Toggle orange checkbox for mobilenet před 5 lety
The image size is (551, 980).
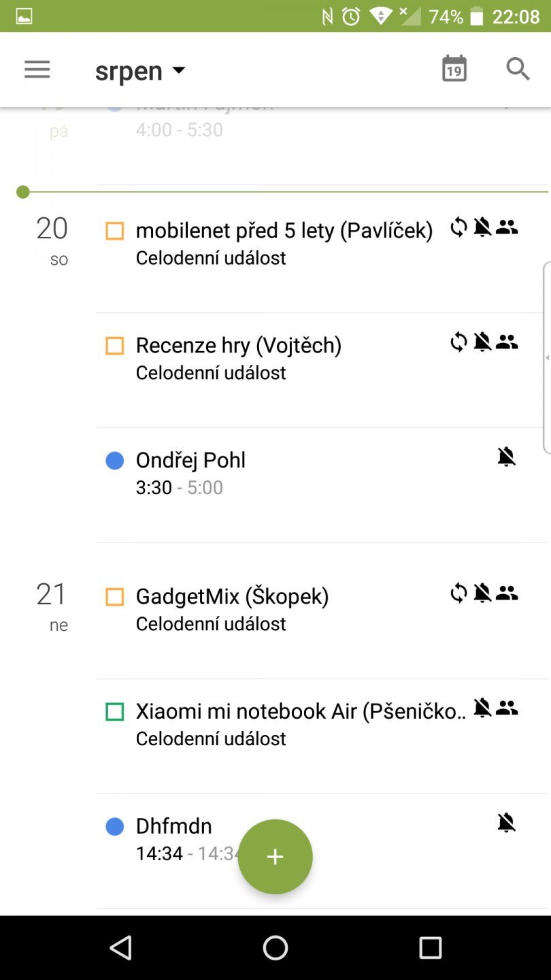click(x=115, y=231)
